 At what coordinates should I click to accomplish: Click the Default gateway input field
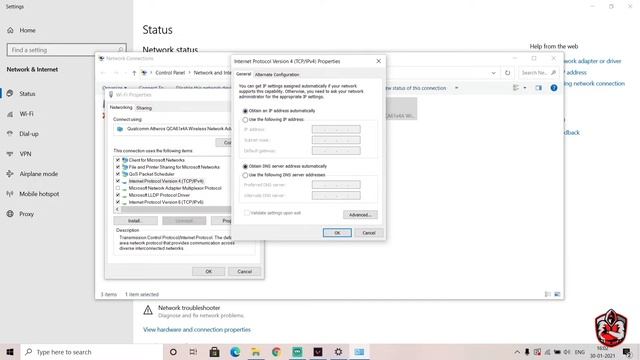[x=336, y=151]
